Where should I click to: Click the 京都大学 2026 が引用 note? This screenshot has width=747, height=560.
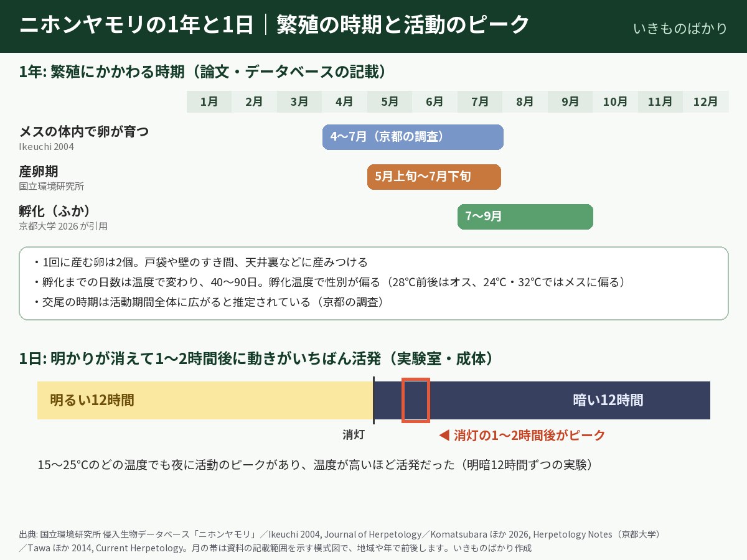coord(63,226)
